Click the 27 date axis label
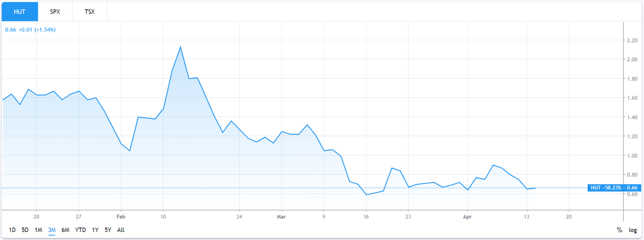The height and width of the screenshot is (240, 644). [x=78, y=216]
